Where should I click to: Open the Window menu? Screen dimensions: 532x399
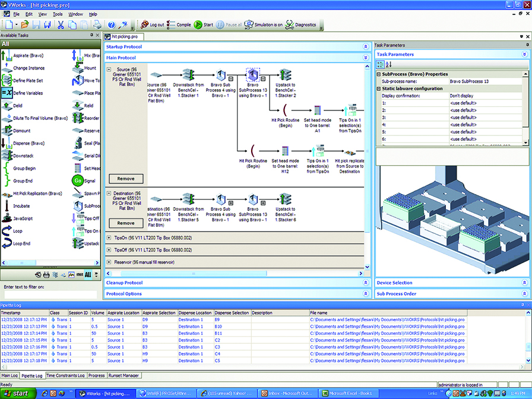75,14
